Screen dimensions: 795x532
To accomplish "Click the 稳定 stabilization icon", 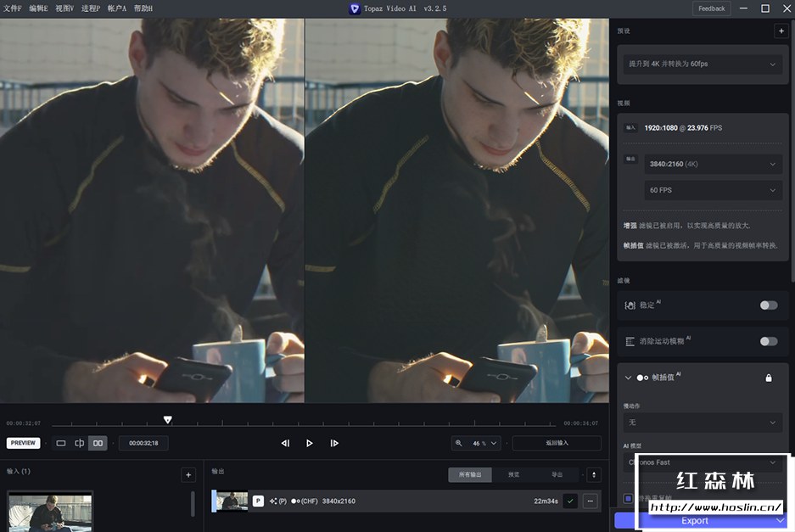I will 630,305.
